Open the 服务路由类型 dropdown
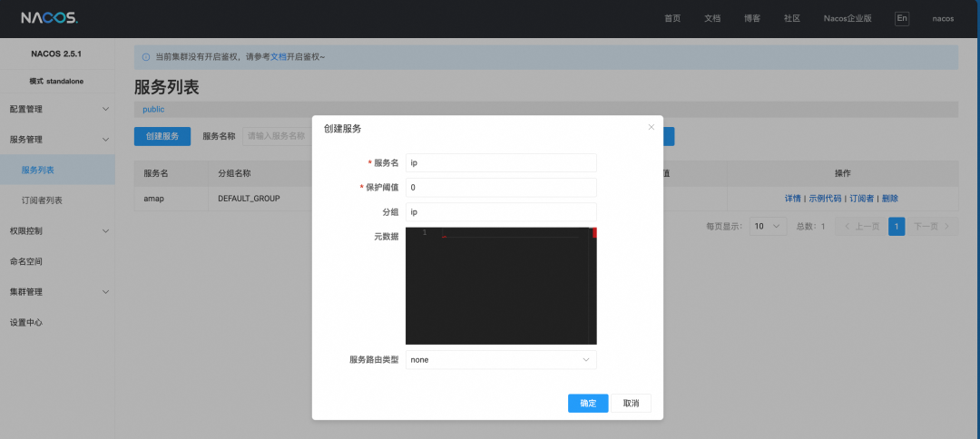Screen dimensions: 980x439 click(501, 360)
